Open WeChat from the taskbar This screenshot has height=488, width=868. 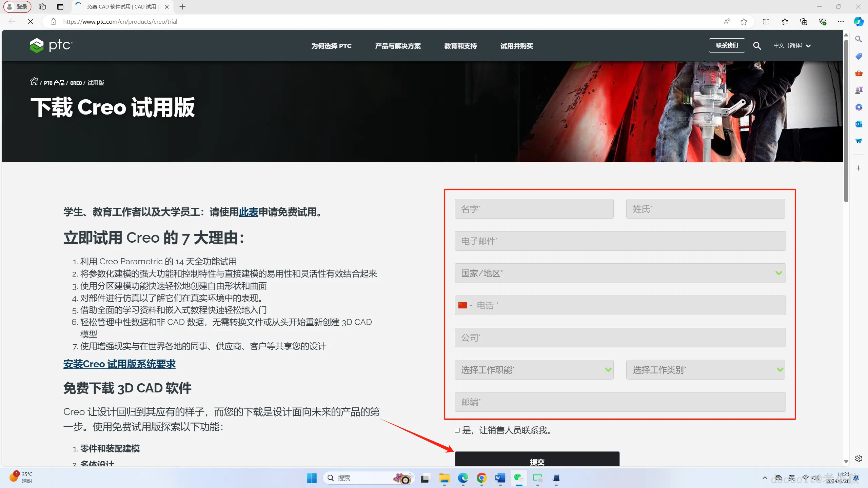tap(518, 478)
